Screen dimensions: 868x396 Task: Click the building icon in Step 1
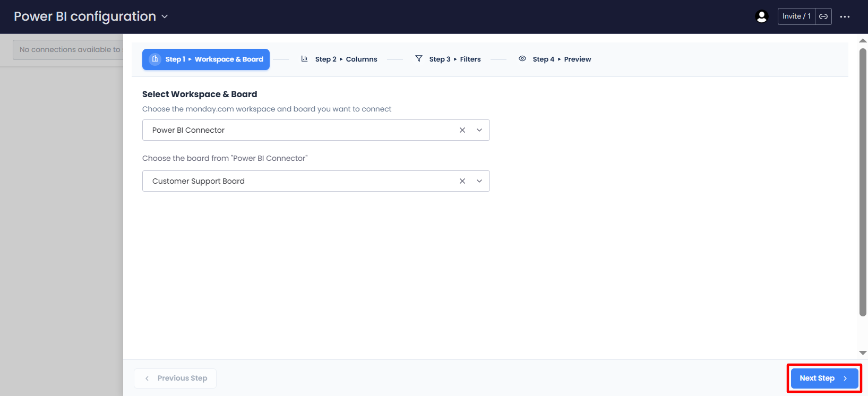pos(155,59)
